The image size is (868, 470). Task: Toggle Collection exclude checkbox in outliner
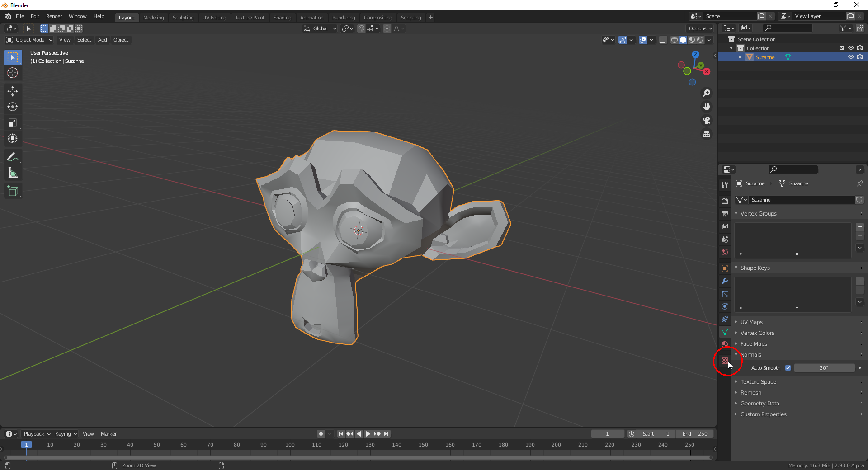pos(842,48)
